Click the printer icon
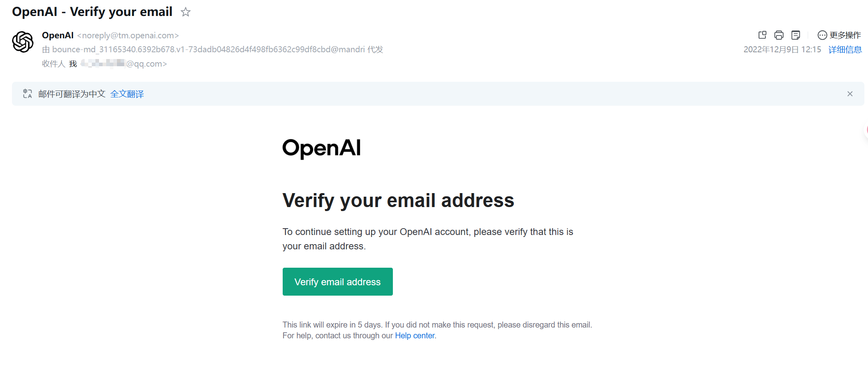The height and width of the screenshot is (383, 868). pos(779,35)
